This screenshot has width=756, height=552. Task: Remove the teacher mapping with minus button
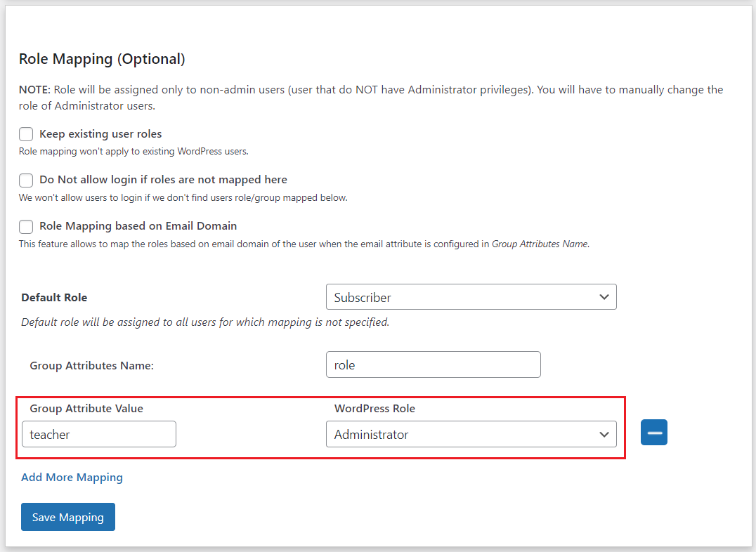click(x=654, y=433)
